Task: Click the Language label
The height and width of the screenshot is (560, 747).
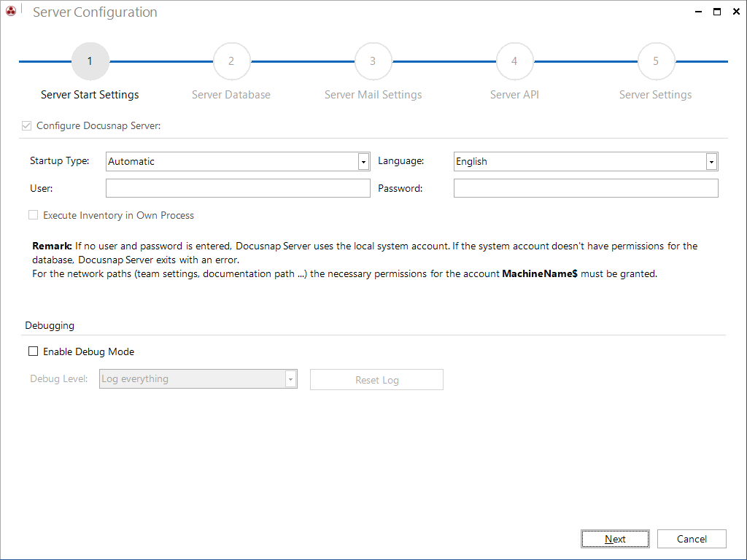Action: pos(400,161)
